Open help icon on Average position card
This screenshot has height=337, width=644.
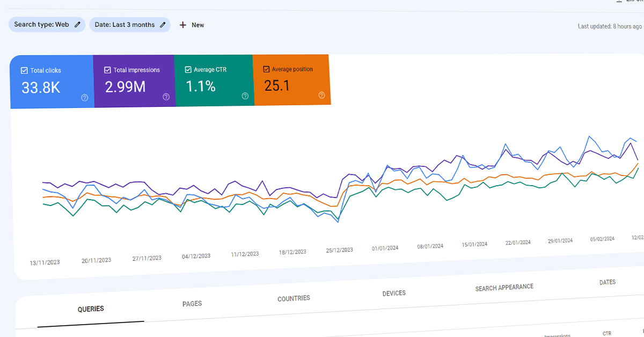click(321, 95)
